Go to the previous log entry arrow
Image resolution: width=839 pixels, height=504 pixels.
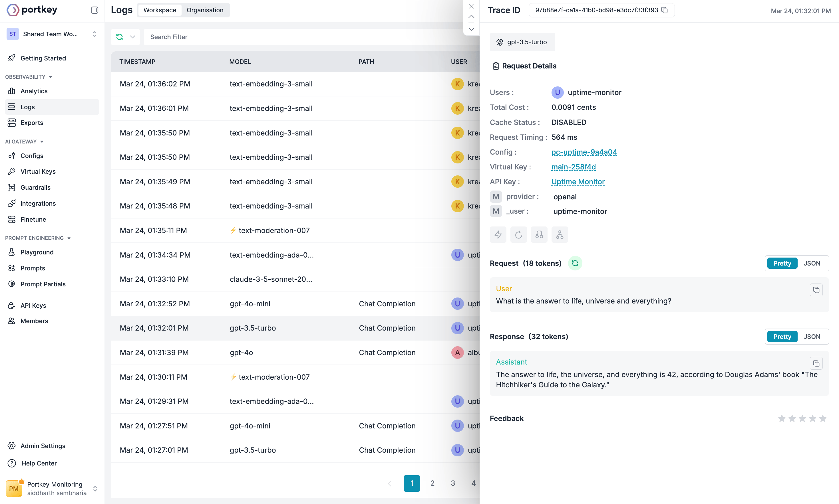tap(471, 16)
